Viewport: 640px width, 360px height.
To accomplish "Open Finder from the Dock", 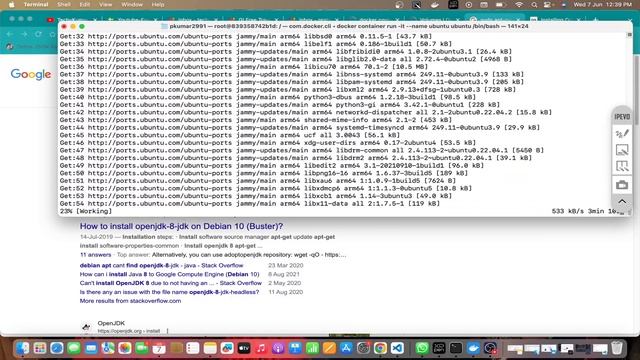I will pyautogui.click(x=23, y=348).
